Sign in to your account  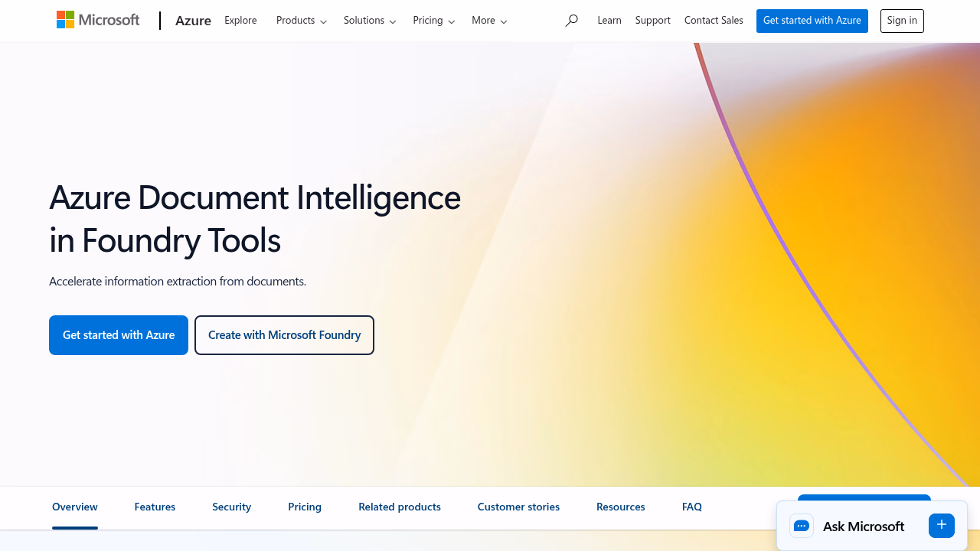coord(902,21)
